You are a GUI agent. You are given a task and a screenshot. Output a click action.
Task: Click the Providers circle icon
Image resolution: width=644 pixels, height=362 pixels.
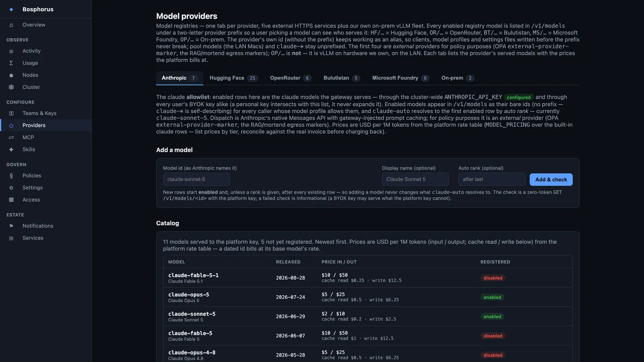click(11, 125)
